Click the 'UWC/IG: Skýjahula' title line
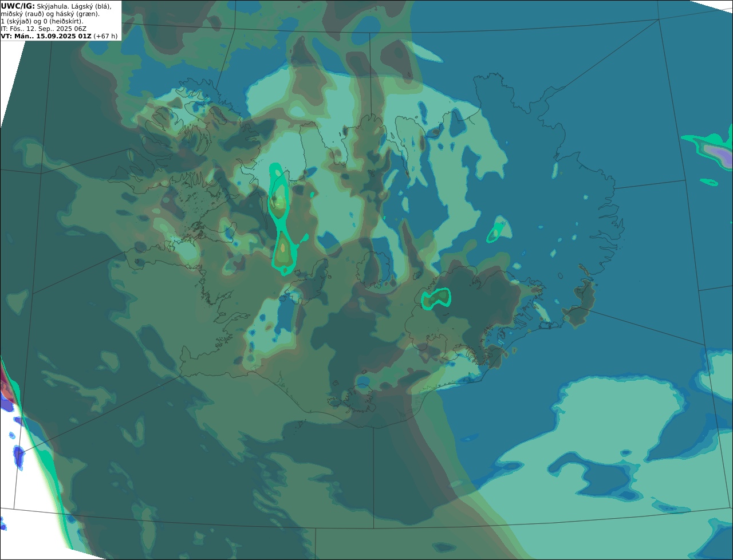 click(x=56, y=6)
